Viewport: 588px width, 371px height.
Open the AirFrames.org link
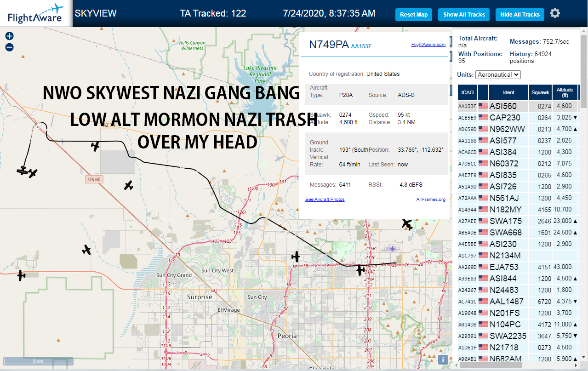click(431, 200)
